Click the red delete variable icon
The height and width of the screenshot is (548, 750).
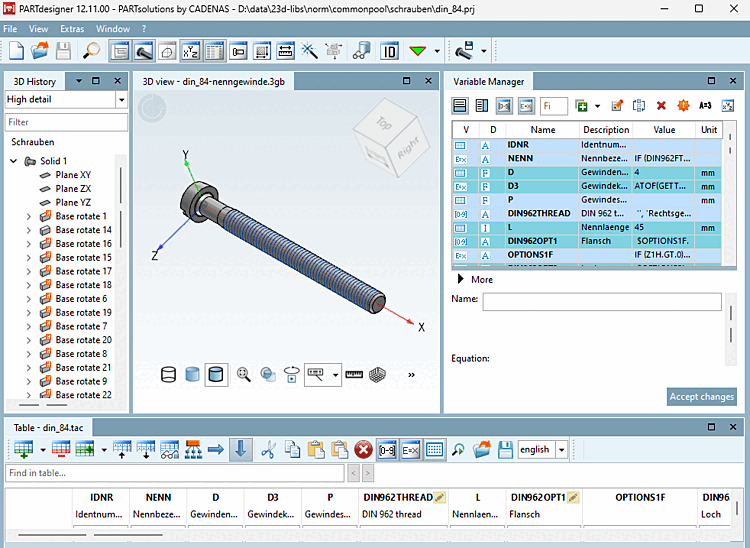[x=661, y=105]
